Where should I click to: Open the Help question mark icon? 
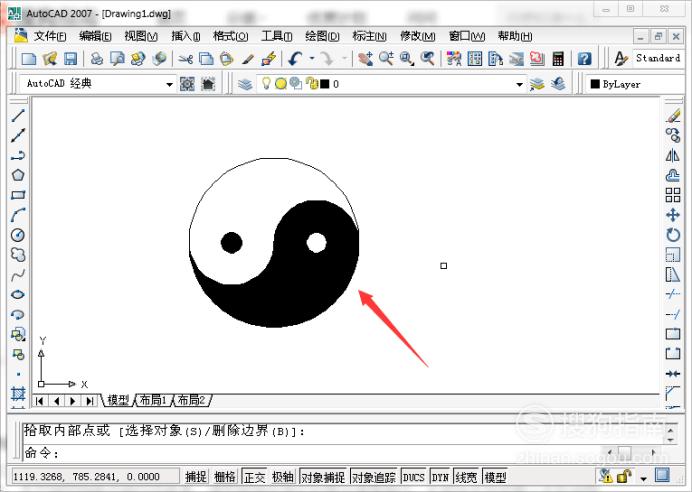[x=584, y=58]
